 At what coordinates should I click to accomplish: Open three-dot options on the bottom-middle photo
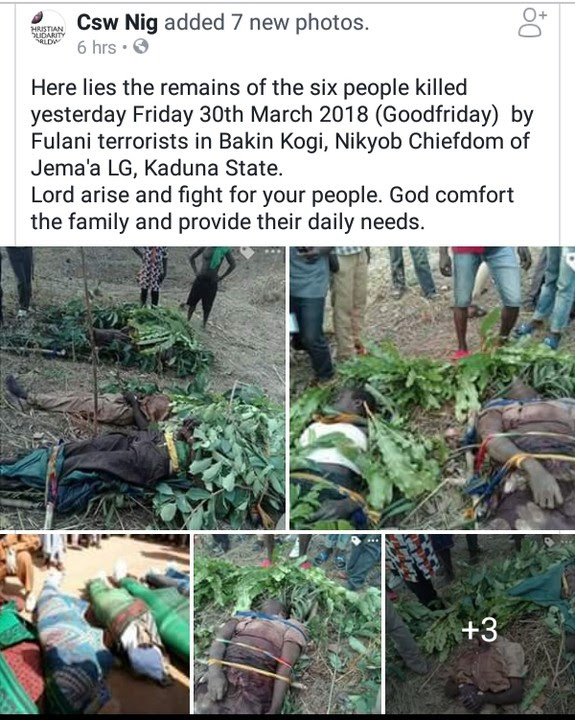point(374,540)
